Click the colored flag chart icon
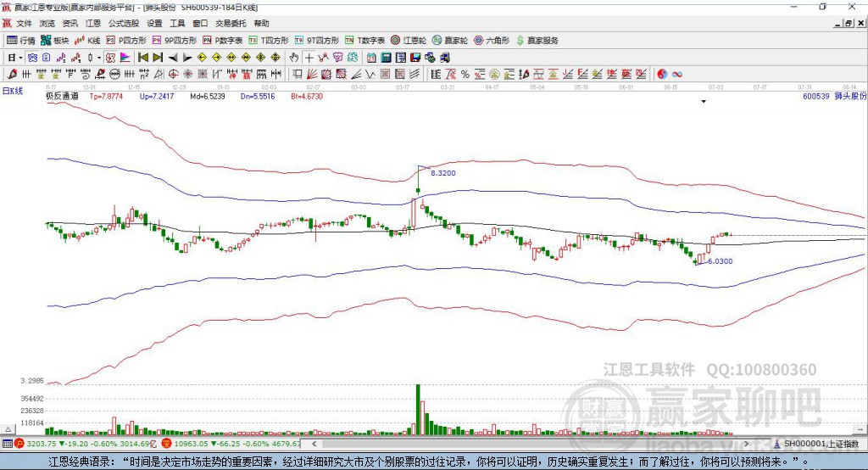 [x=125, y=58]
